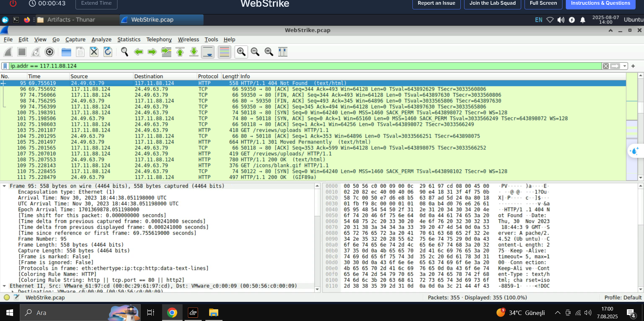The height and width of the screenshot is (321, 644).
Task: Open the Tools menu
Action: coord(211,40)
